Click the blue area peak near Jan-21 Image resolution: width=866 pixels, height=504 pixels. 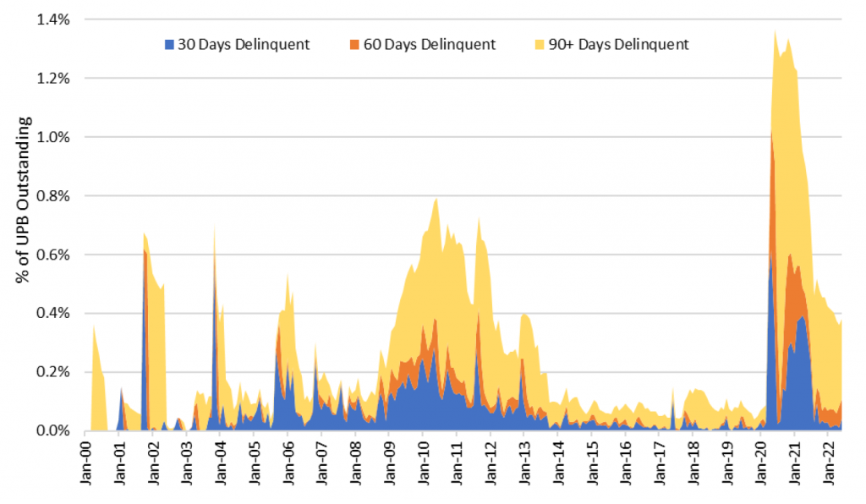(x=801, y=320)
